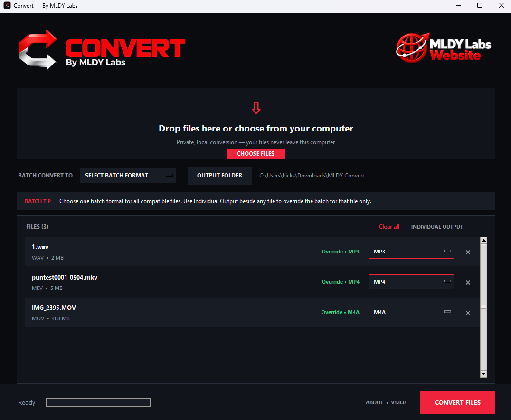This screenshot has width=511, height=420.
Task: Click the scroll down arrow of file list
Action: coord(483,374)
